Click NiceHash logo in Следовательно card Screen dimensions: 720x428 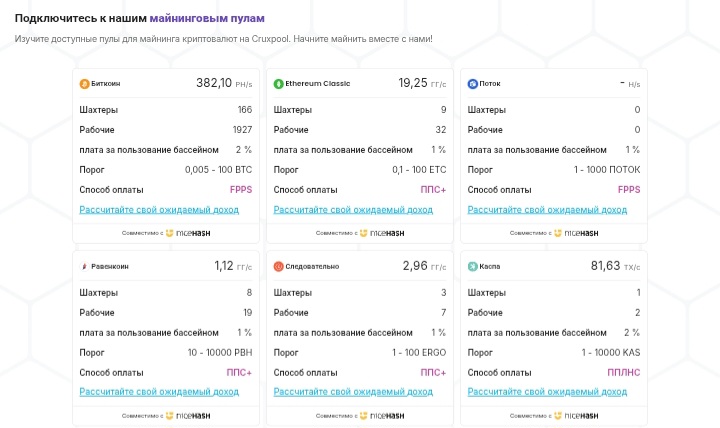coord(382,416)
